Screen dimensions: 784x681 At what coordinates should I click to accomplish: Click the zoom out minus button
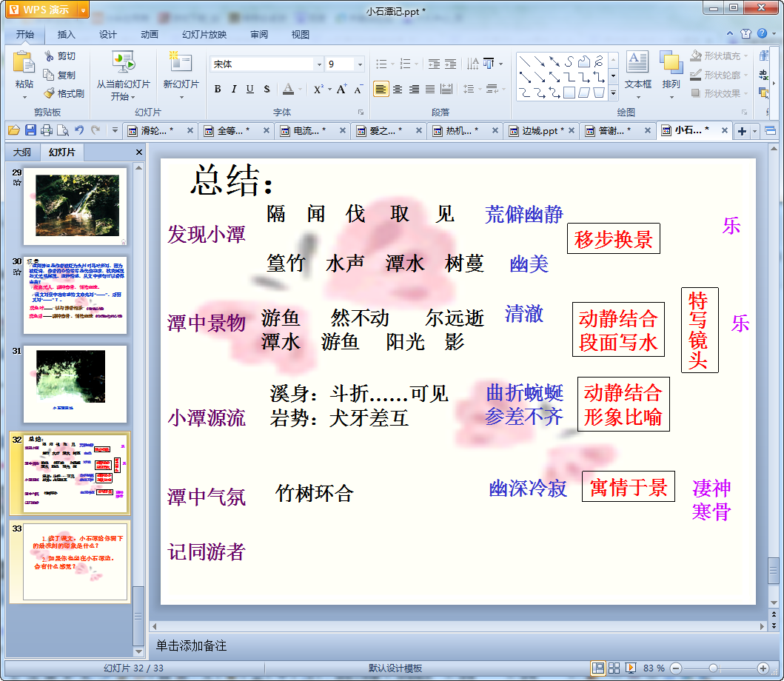click(x=676, y=668)
